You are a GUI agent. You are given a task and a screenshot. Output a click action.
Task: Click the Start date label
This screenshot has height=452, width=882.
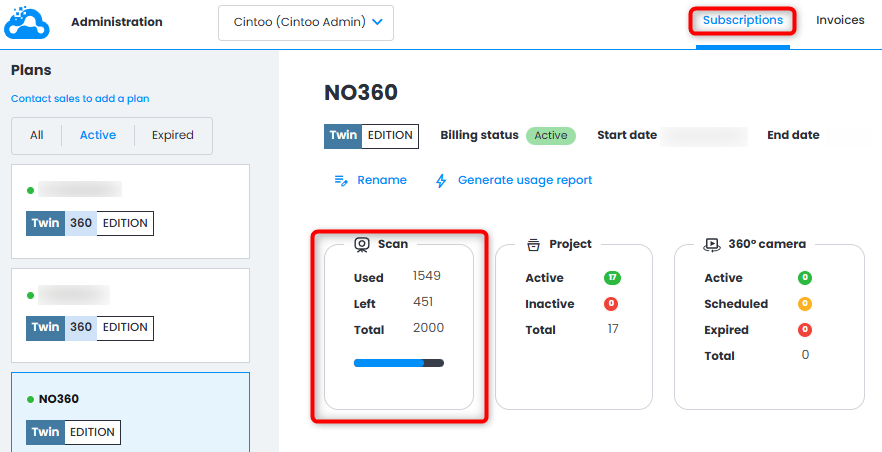tap(627, 135)
